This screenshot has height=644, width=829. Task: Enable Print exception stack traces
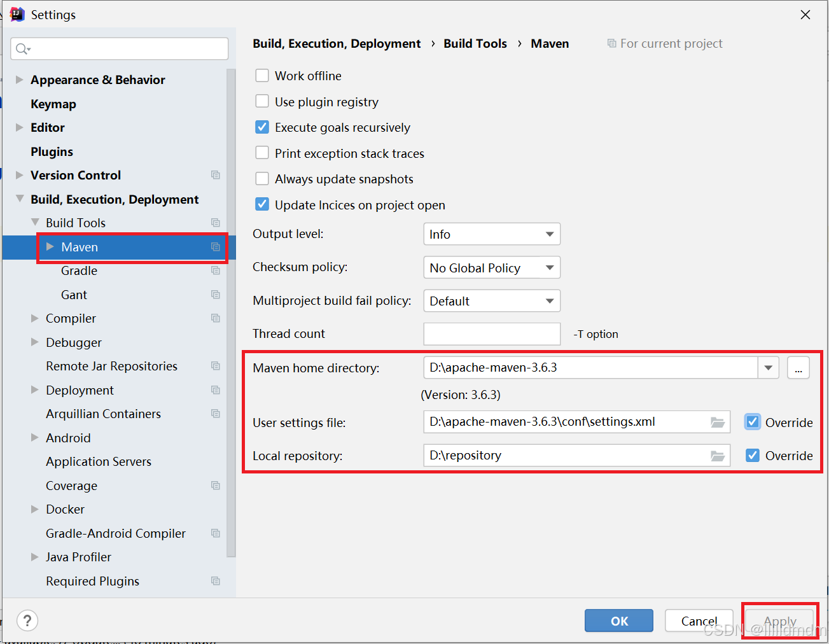tap(262, 153)
